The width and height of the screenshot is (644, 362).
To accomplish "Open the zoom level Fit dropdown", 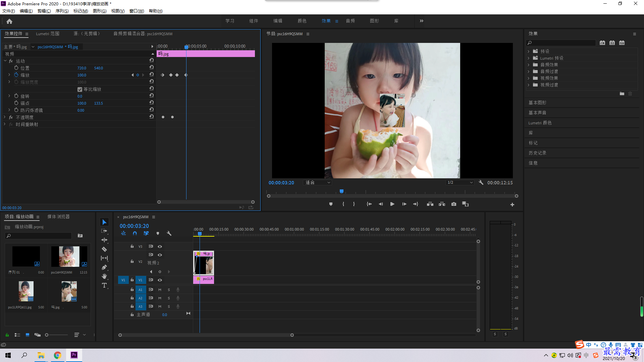I will tap(317, 183).
